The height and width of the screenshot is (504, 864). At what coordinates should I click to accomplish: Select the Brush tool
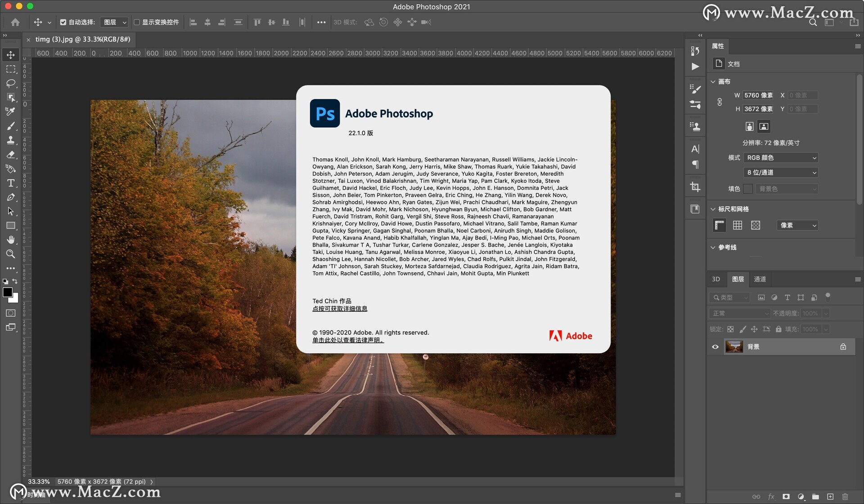coord(10,126)
